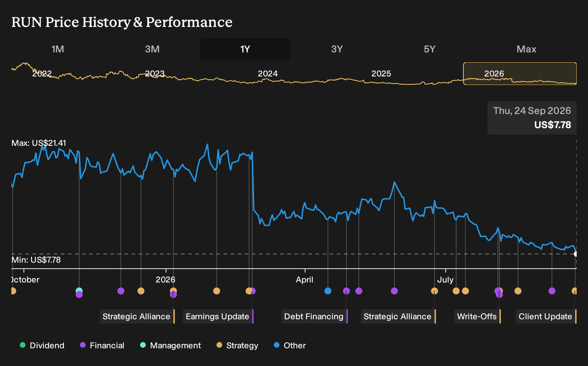Click the Max: US$21.41 label

coord(39,143)
